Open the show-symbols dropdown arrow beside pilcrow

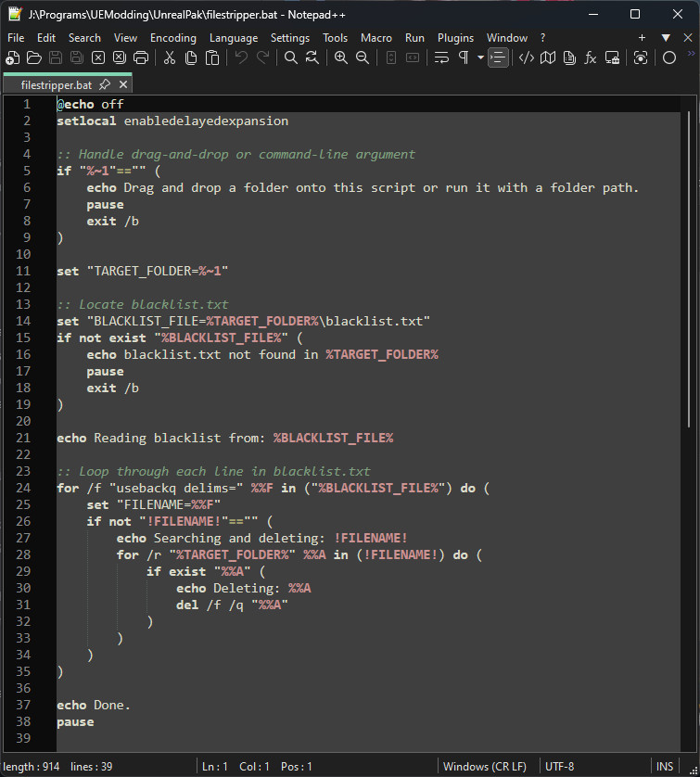click(480, 57)
